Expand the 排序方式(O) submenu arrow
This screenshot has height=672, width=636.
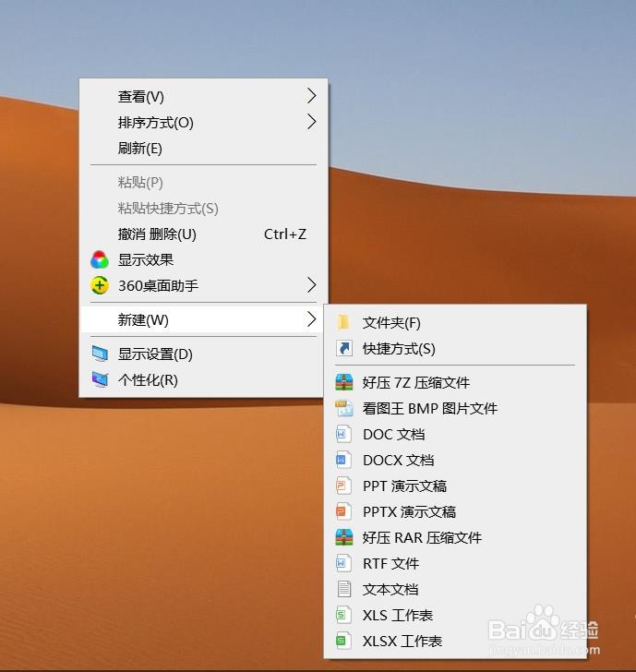(312, 122)
